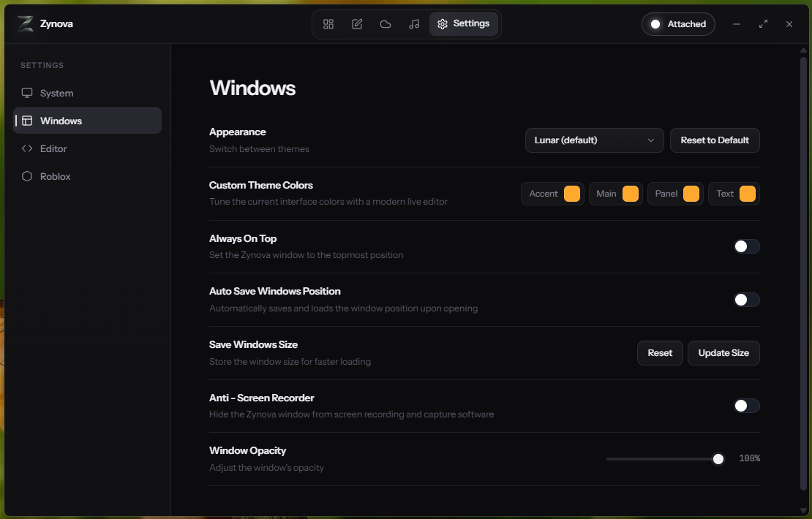Image resolution: width=812 pixels, height=519 pixels.
Task: Click the 100% opacity value
Action: [x=749, y=458]
